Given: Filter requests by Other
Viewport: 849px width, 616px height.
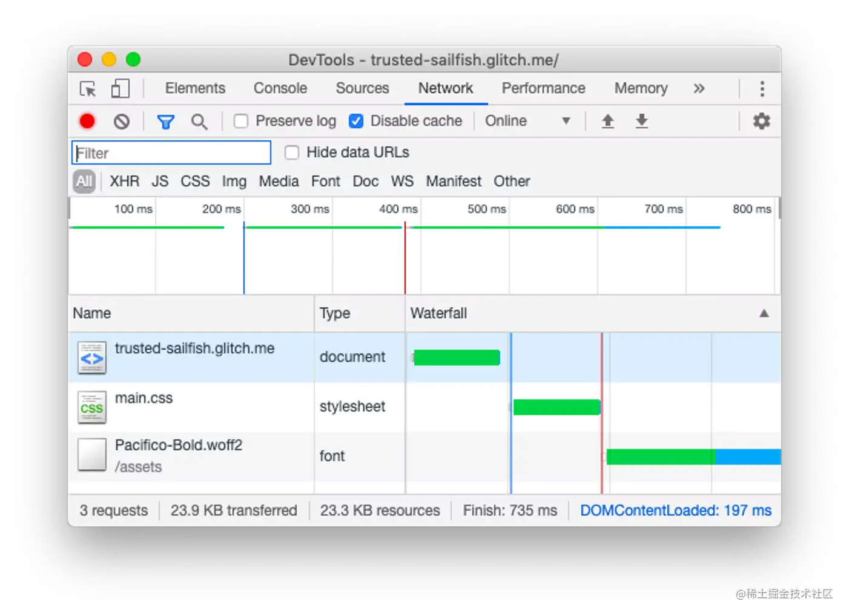Looking at the screenshot, I should pos(512,182).
